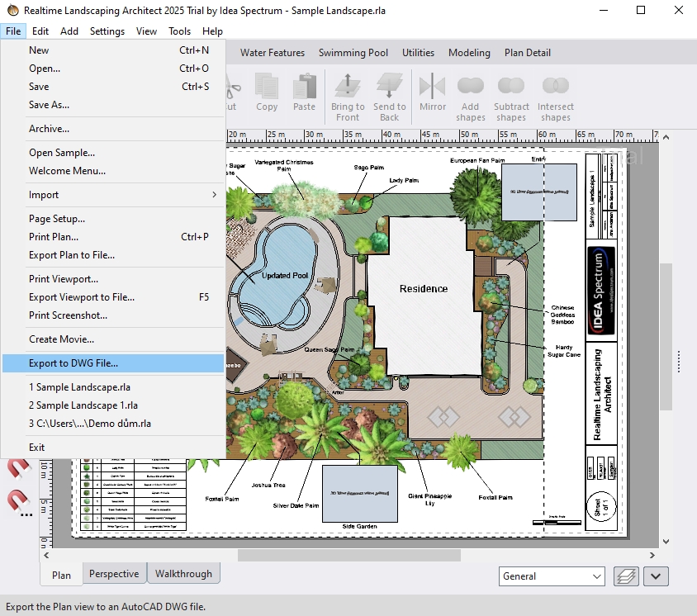
Task: Choose Print Viewport... menu item
Action: coord(113,279)
